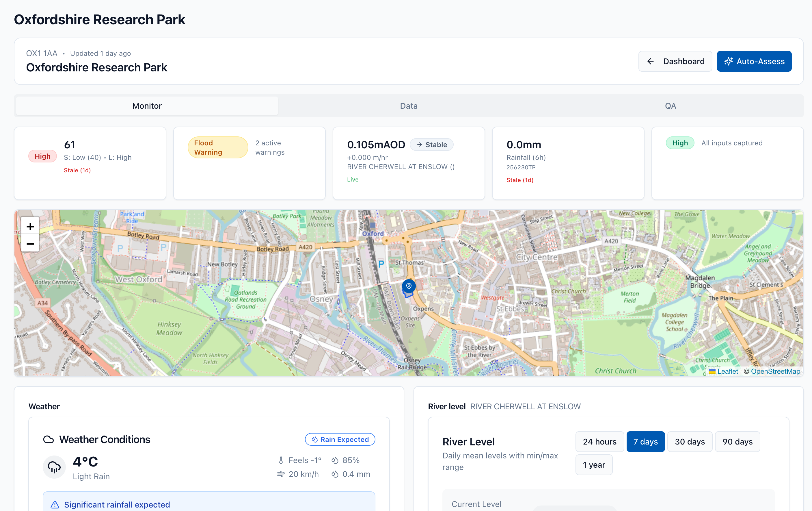
Task: Switch to the Data tab
Action: (x=408, y=106)
